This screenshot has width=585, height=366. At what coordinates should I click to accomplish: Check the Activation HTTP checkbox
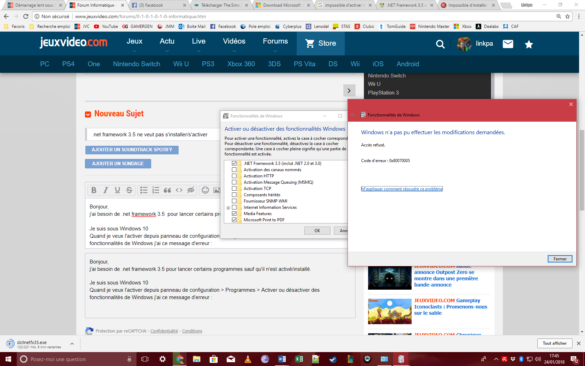[234, 176]
